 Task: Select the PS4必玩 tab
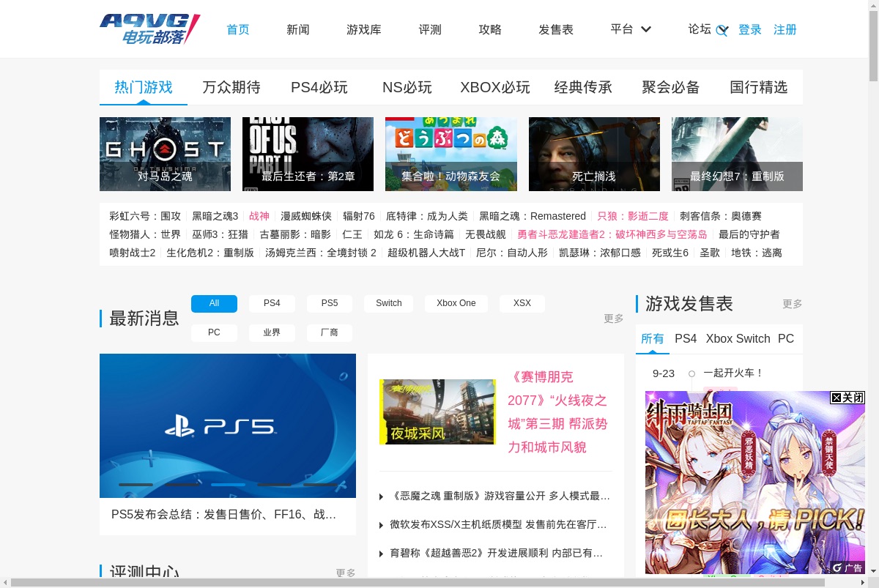pos(319,87)
